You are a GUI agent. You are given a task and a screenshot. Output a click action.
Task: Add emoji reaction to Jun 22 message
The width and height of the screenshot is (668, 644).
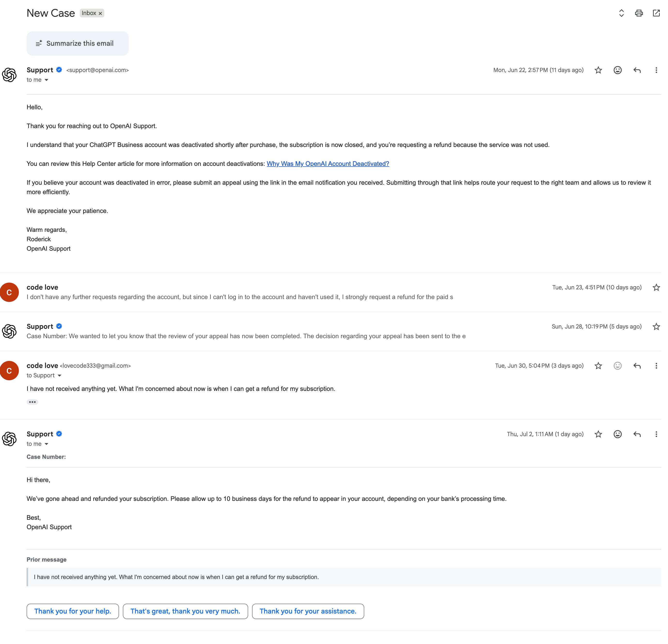[x=617, y=70]
